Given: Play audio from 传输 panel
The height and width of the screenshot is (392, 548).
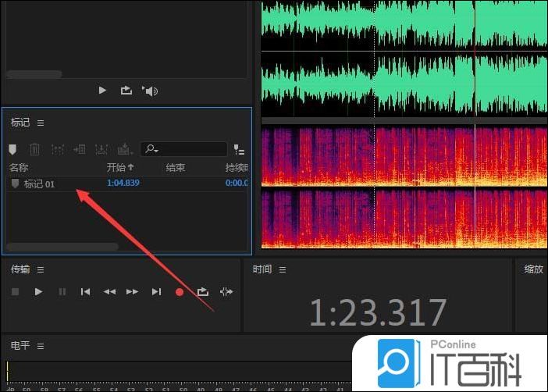Looking at the screenshot, I should click(x=38, y=291).
